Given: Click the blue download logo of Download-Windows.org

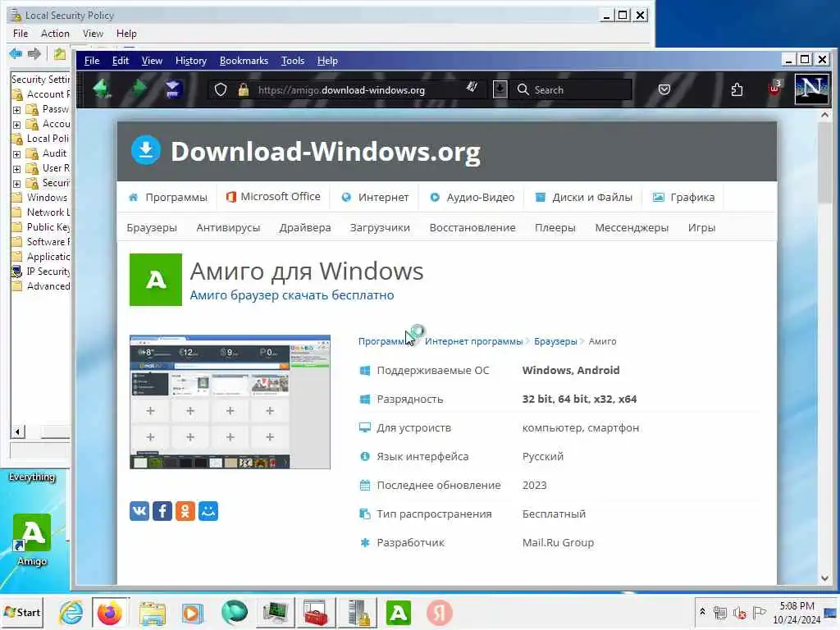Looking at the screenshot, I should tap(146, 150).
